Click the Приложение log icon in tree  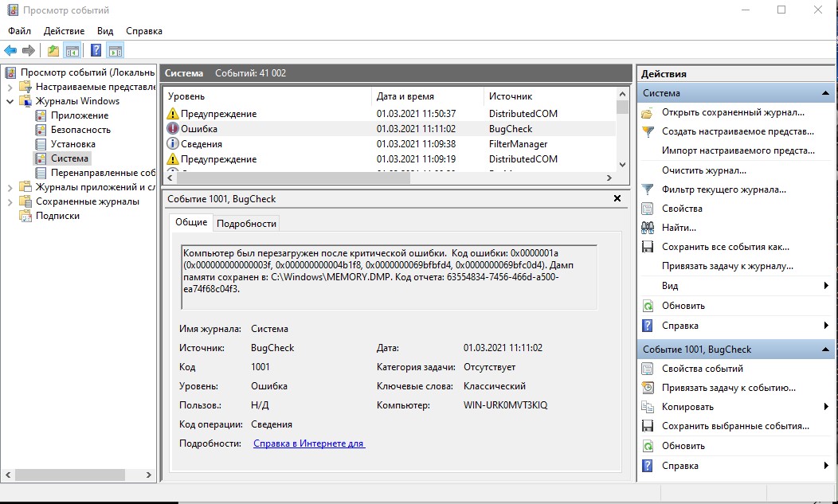(41, 115)
